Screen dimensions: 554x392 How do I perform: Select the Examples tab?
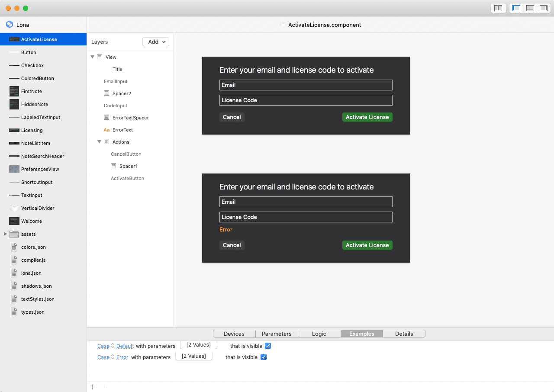point(362,334)
